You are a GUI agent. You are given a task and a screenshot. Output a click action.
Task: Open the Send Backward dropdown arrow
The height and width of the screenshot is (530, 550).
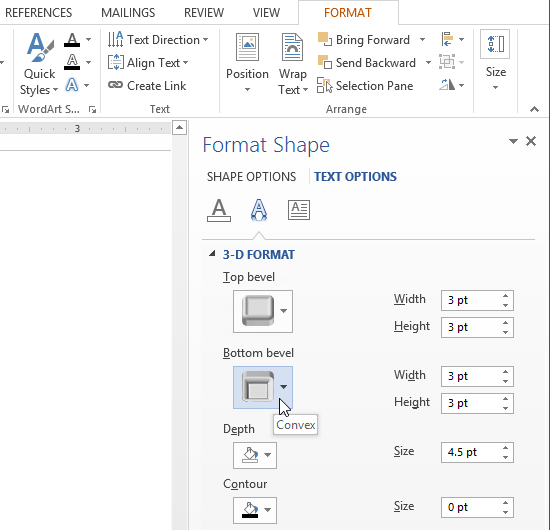(428, 62)
